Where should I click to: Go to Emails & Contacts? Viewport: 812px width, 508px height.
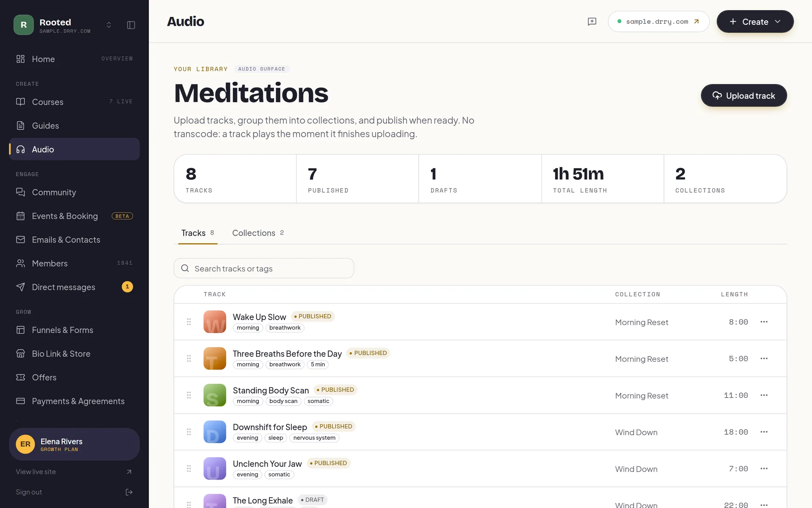point(74,240)
